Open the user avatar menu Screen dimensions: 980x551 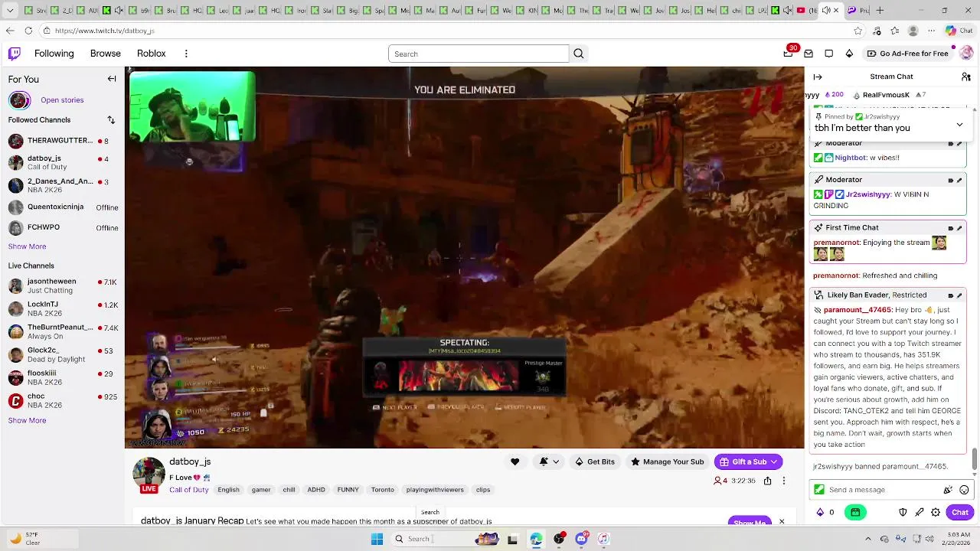966,54
